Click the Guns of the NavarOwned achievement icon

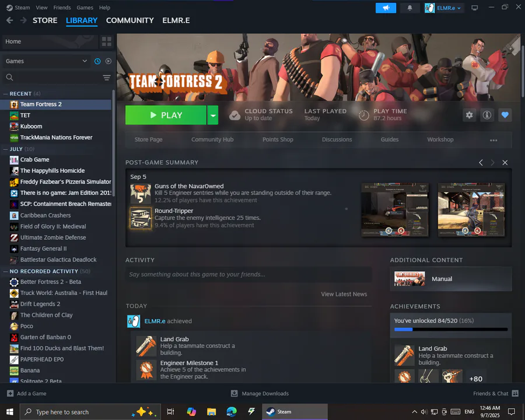(x=141, y=193)
